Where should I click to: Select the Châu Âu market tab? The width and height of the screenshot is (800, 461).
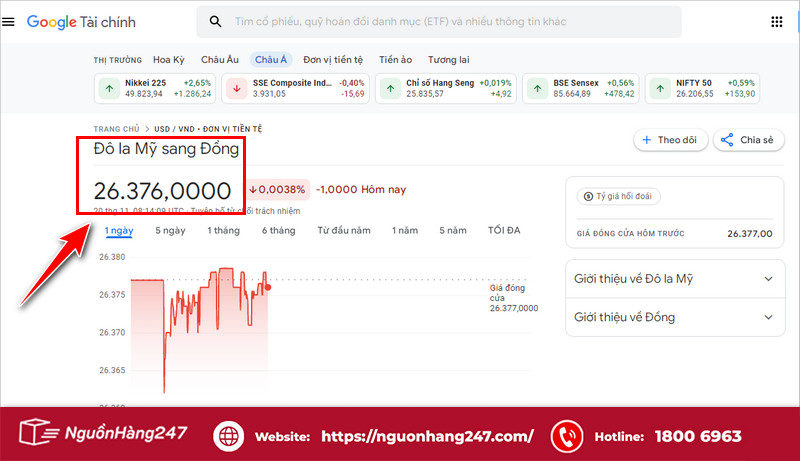click(x=219, y=59)
